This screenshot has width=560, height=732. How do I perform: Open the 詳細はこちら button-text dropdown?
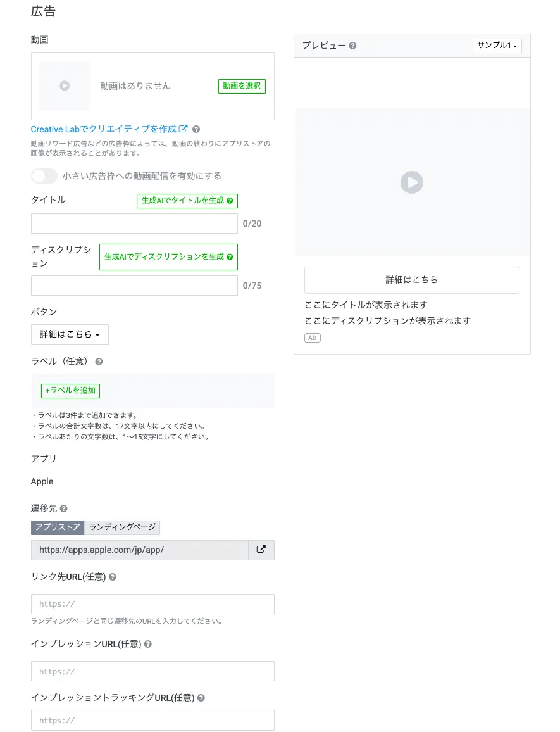tap(70, 334)
